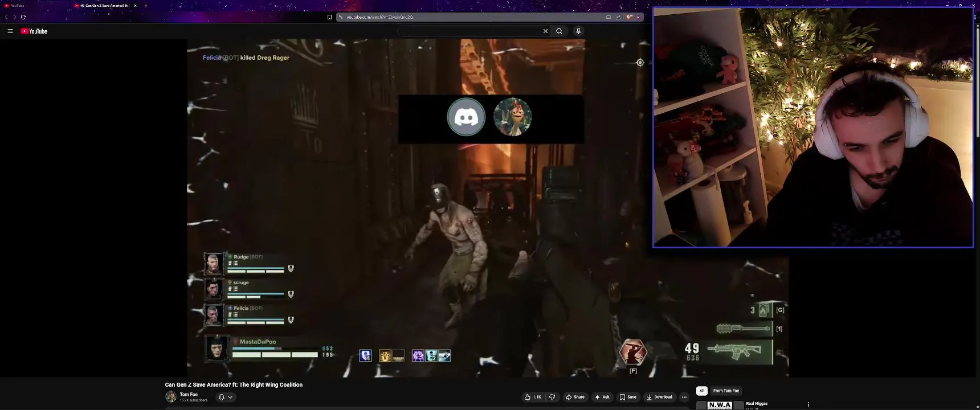Screen dimensions: 980x410
Task: Open the Brave Rewards triangle icon
Action: point(638,17)
